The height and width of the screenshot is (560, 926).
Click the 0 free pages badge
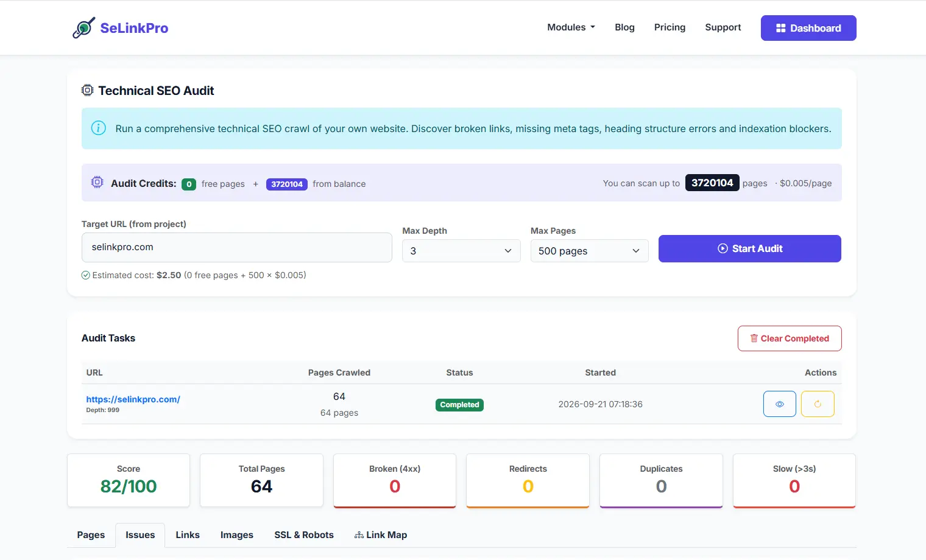point(189,184)
